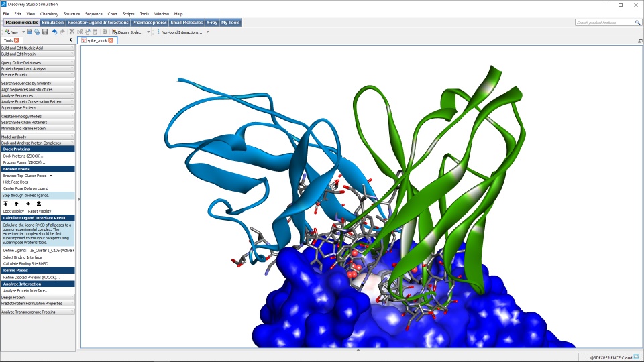Screen dimensions: 644x362
Task: Expand Query Online Databases group
Action: pos(38,63)
